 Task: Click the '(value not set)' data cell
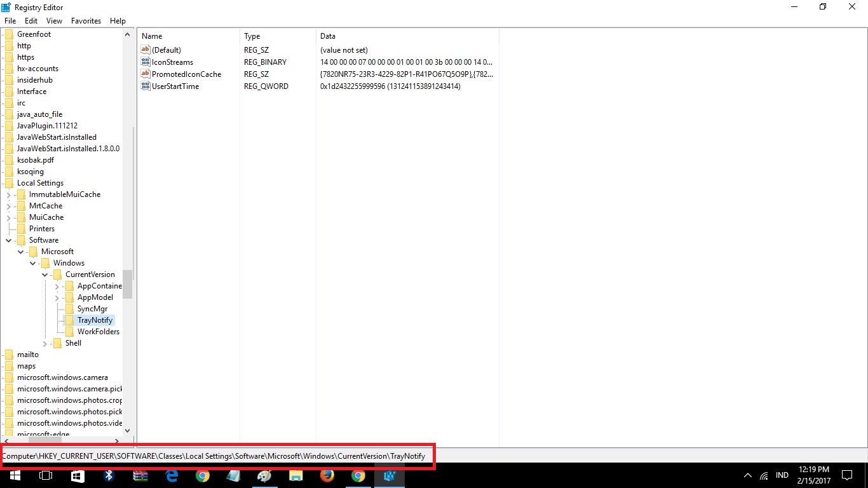tap(344, 50)
